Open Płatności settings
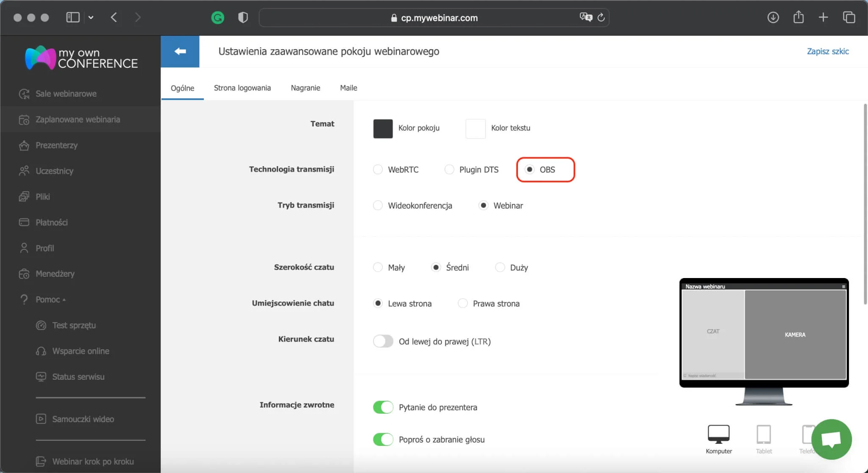Screen dimensions: 868x473 [x=51, y=222]
